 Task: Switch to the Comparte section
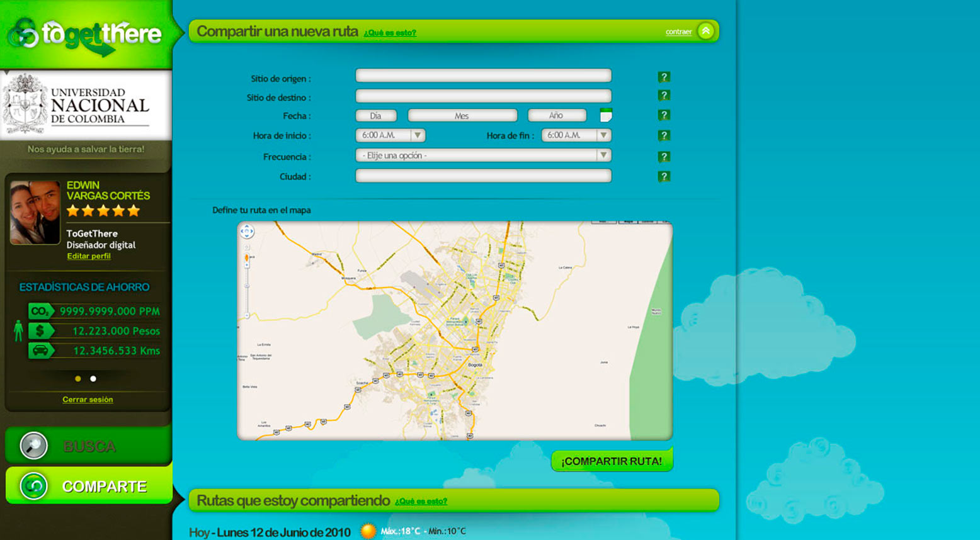[89, 486]
